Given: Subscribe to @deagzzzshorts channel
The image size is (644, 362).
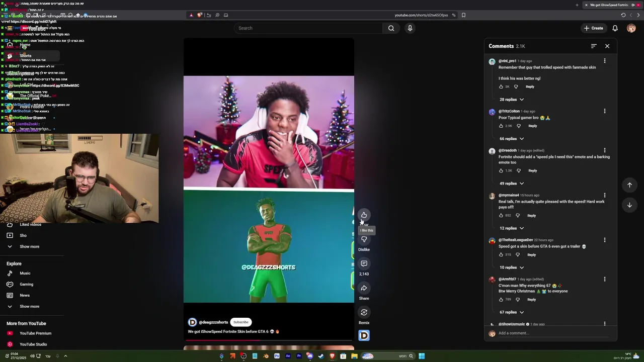Looking at the screenshot, I should click(240, 322).
